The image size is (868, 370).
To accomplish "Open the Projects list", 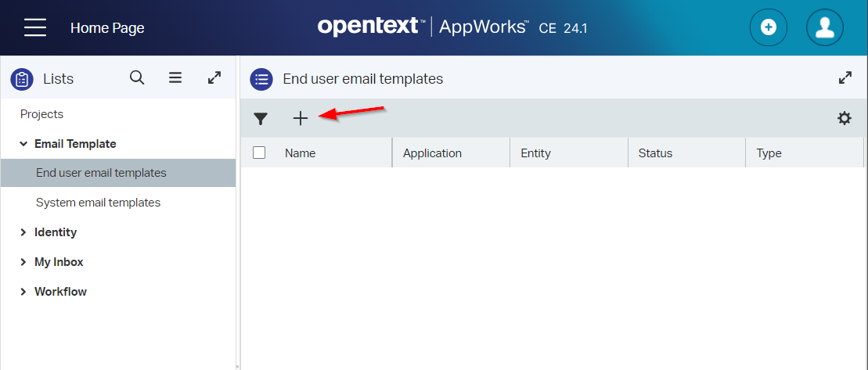I will click(41, 114).
